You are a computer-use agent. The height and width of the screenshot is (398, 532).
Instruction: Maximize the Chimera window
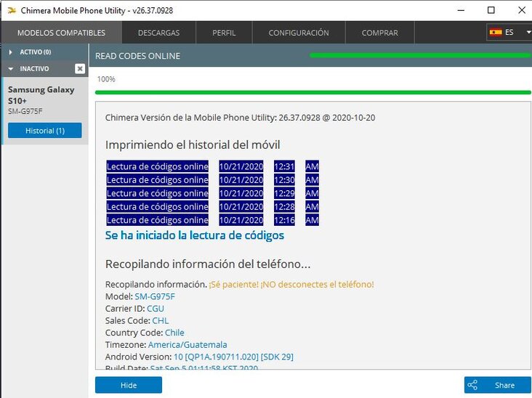click(491, 10)
